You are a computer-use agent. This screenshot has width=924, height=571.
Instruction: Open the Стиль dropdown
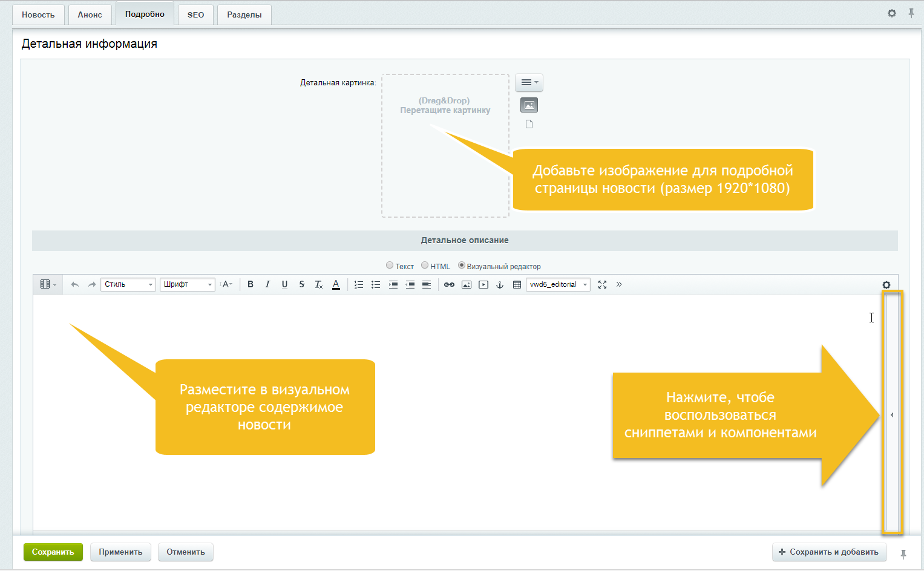(x=128, y=284)
